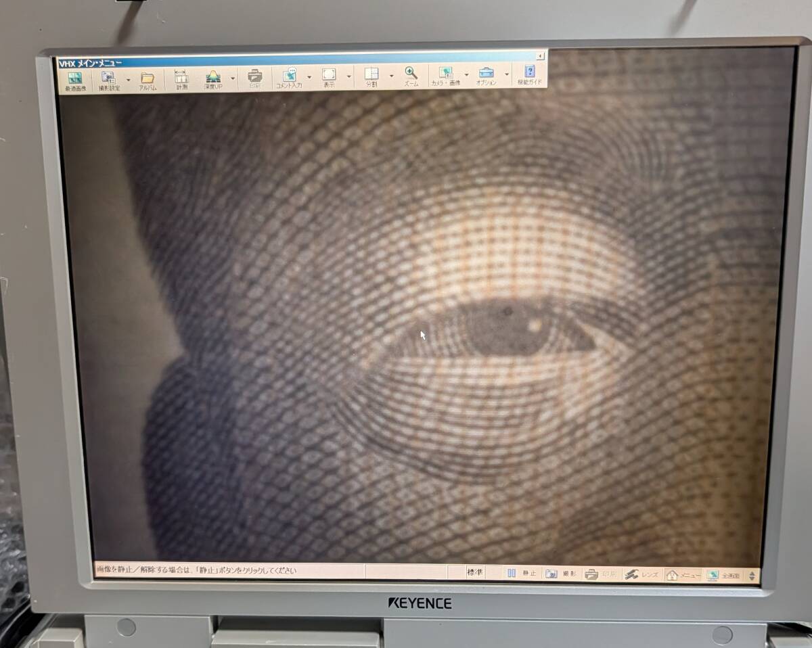Activate the 深度UP depth composition tool
The image size is (812, 648).
[x=214, y=80]
